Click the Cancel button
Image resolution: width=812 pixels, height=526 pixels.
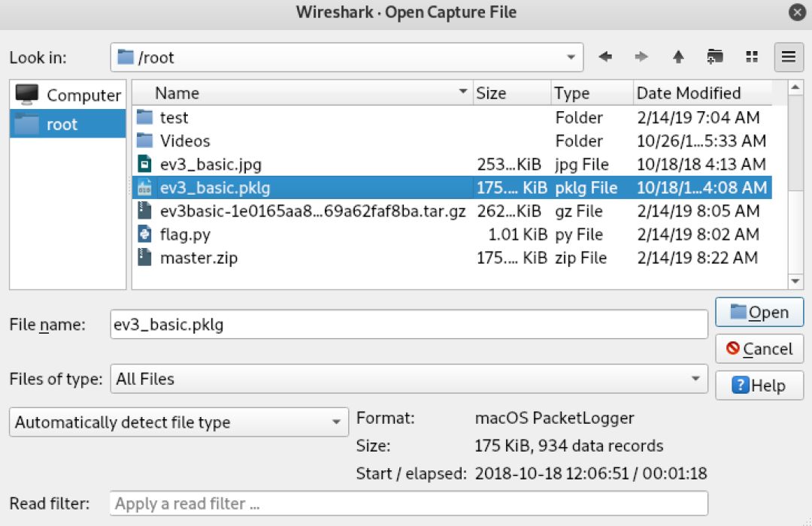[x=759, y=349]
